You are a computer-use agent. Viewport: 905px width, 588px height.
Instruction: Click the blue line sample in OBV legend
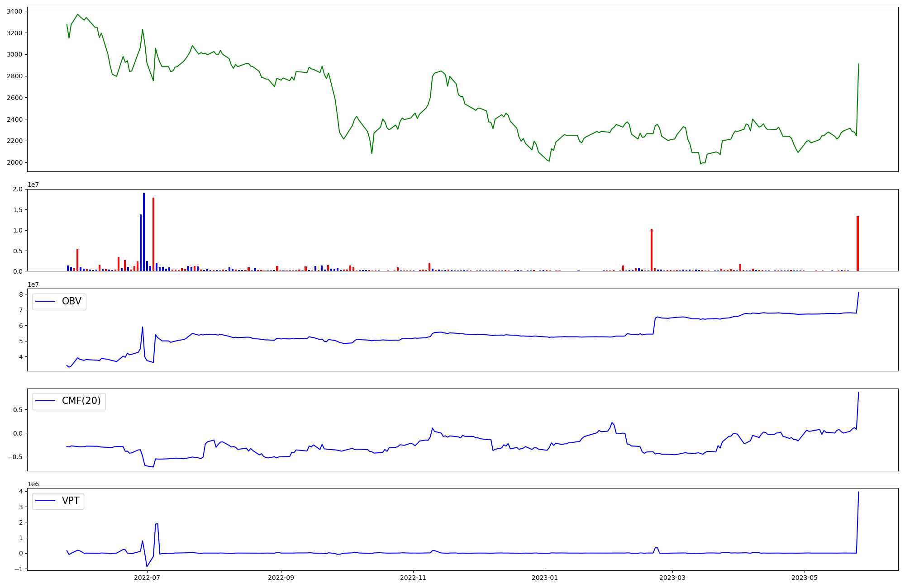pyautogui.click(x=45, y=302)
